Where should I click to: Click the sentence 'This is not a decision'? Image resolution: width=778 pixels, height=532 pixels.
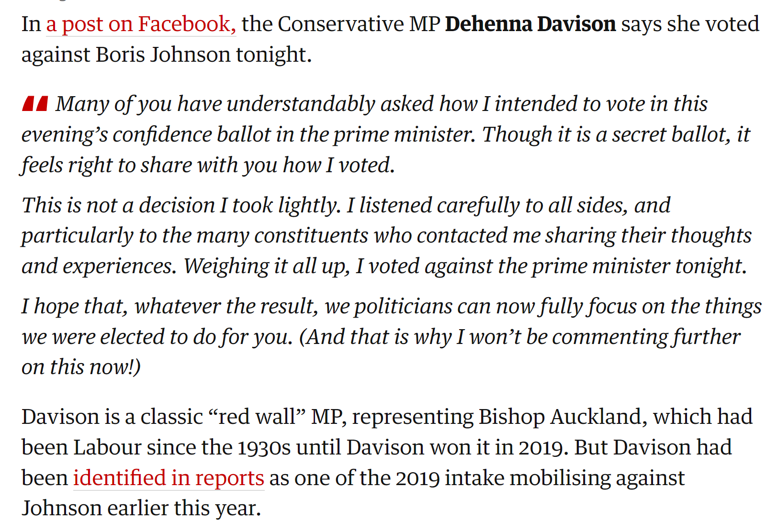[x=181, y=206]
